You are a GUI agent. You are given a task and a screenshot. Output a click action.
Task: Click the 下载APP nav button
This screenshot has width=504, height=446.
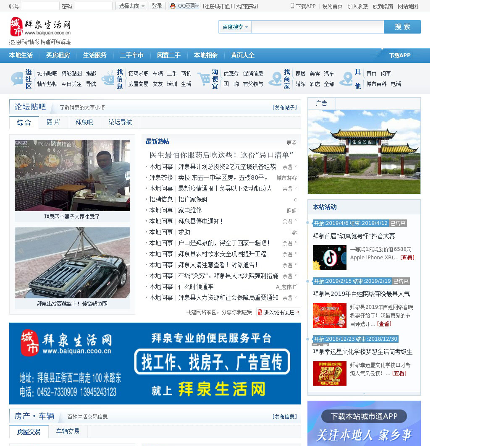tap(400, 55)
